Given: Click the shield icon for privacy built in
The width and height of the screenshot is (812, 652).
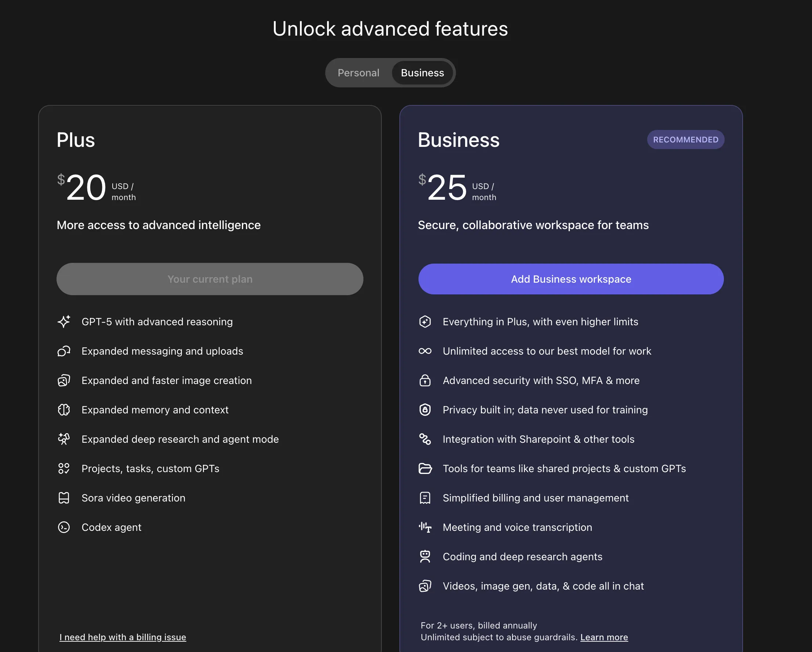Looking at the screenshot, I should (x=425, y=410).
